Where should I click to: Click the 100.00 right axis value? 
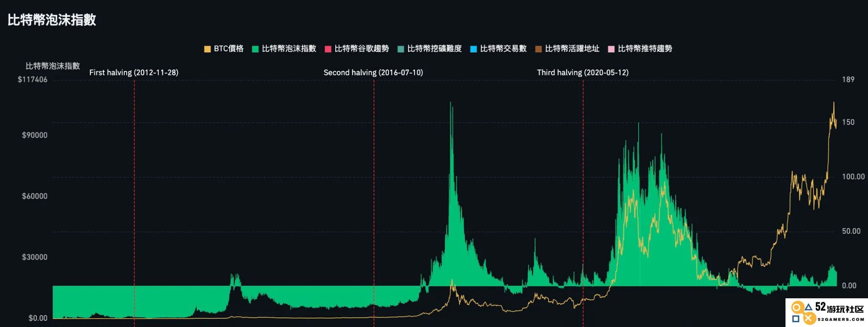pos(853,177)
